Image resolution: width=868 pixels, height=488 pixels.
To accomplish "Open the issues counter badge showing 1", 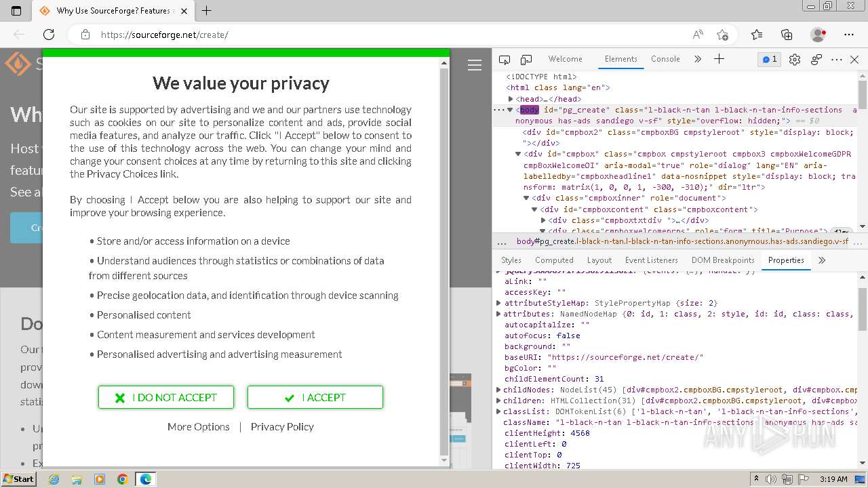I will pyautogui.click(x=770, y=59).
